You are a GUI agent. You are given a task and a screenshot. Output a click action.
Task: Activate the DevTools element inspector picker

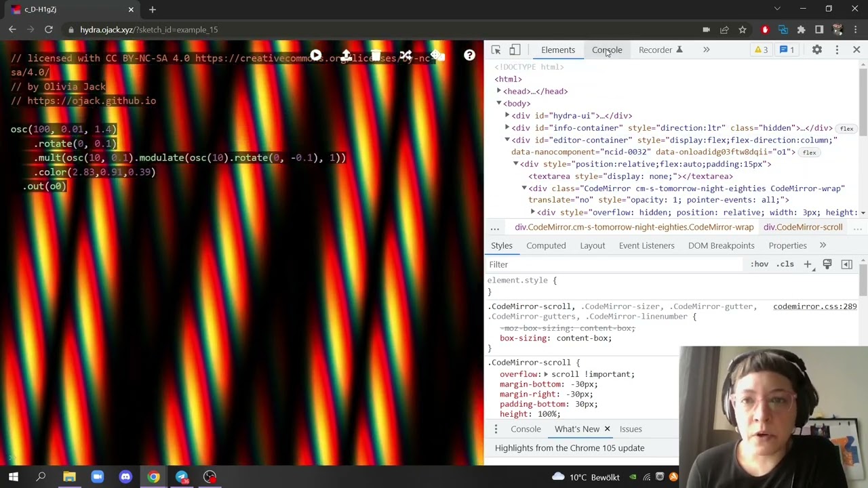496,50
